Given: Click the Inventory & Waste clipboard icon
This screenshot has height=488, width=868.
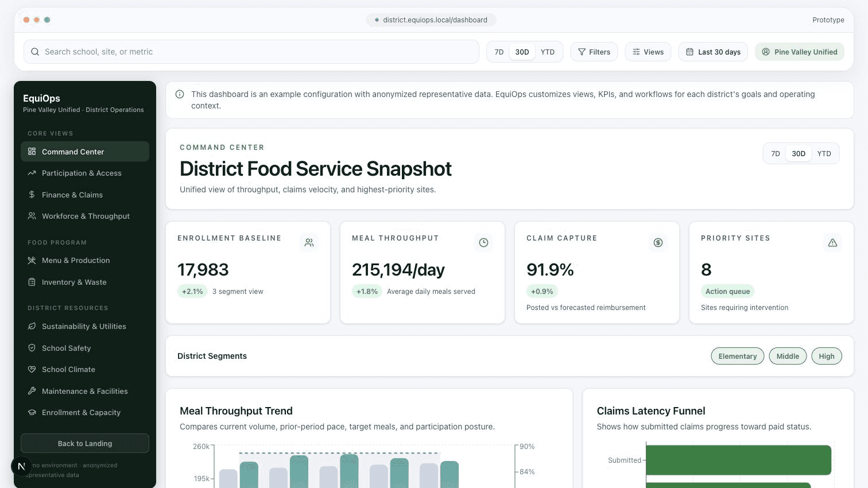Looking at the screenshot, I should tap(32, 282).
